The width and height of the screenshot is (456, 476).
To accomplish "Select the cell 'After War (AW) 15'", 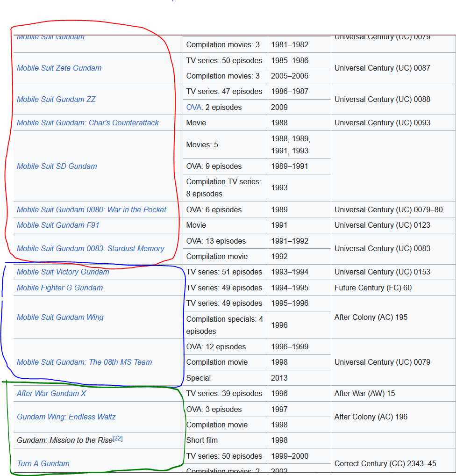I will [x=393, y=393].
